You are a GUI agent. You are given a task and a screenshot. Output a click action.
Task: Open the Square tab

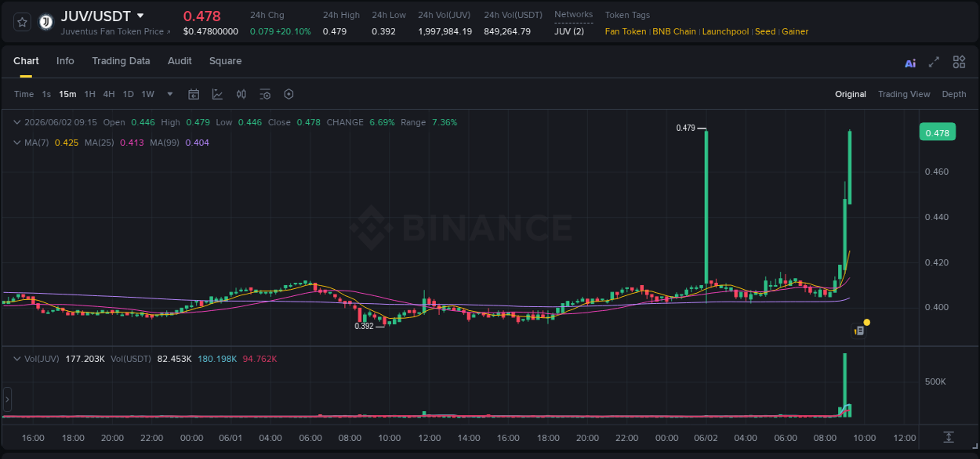[225, 61]
